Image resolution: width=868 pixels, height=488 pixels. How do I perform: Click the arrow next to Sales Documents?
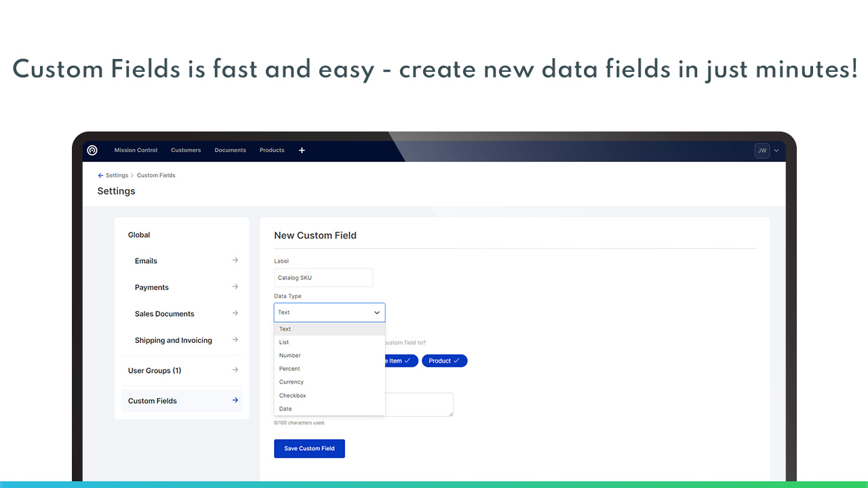(235, 313)
